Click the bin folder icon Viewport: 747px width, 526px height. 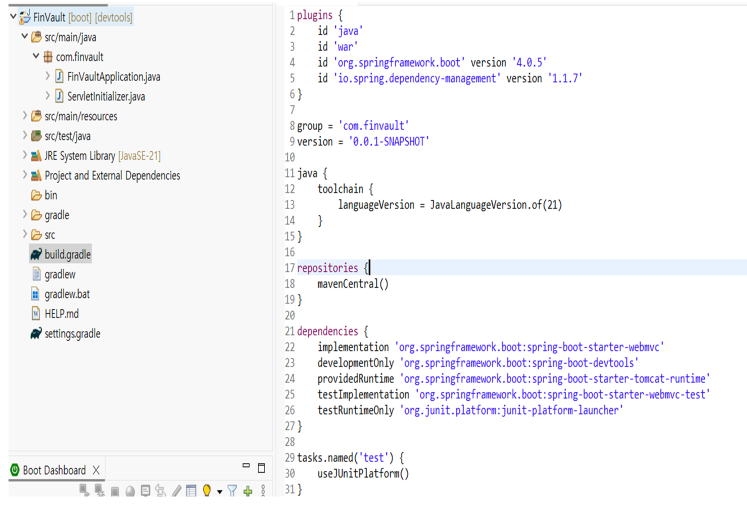click(x=36, y=195)
